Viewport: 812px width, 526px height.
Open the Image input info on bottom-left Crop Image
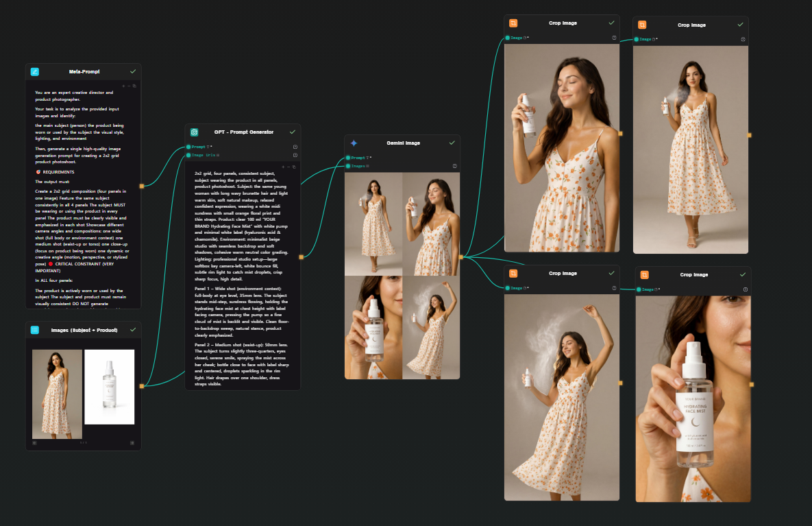(614, 288)
